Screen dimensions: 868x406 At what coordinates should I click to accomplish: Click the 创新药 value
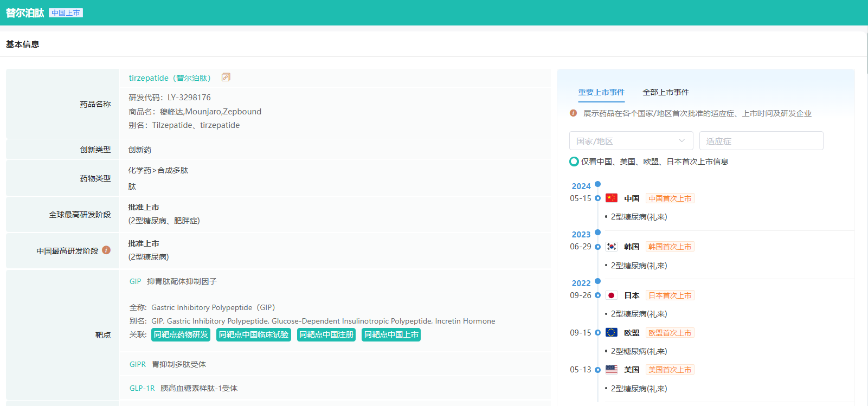coord(140,150)
